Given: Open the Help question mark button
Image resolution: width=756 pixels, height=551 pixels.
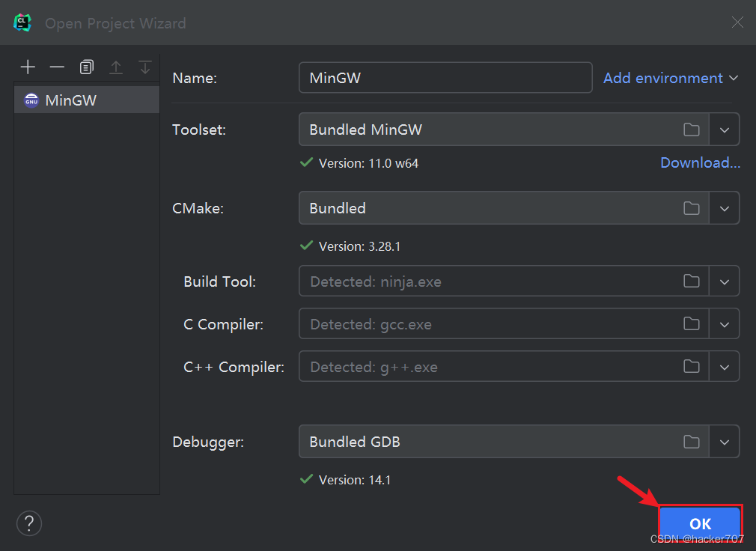Looking at the screenshot, I should tap(29, 523).
